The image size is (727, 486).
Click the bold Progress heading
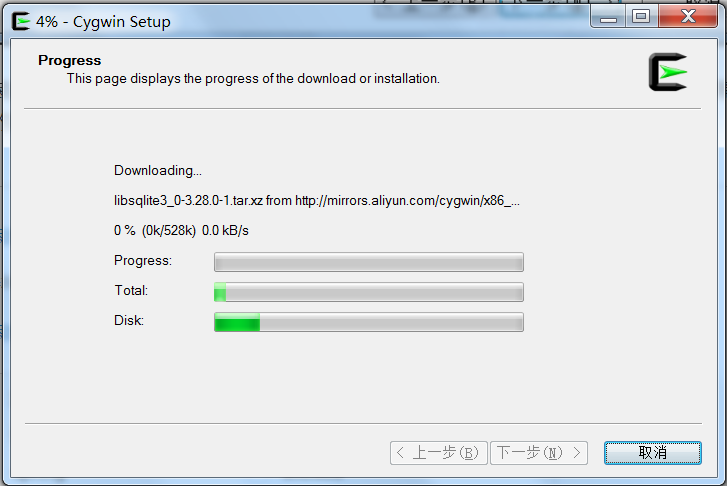point(70,60)
